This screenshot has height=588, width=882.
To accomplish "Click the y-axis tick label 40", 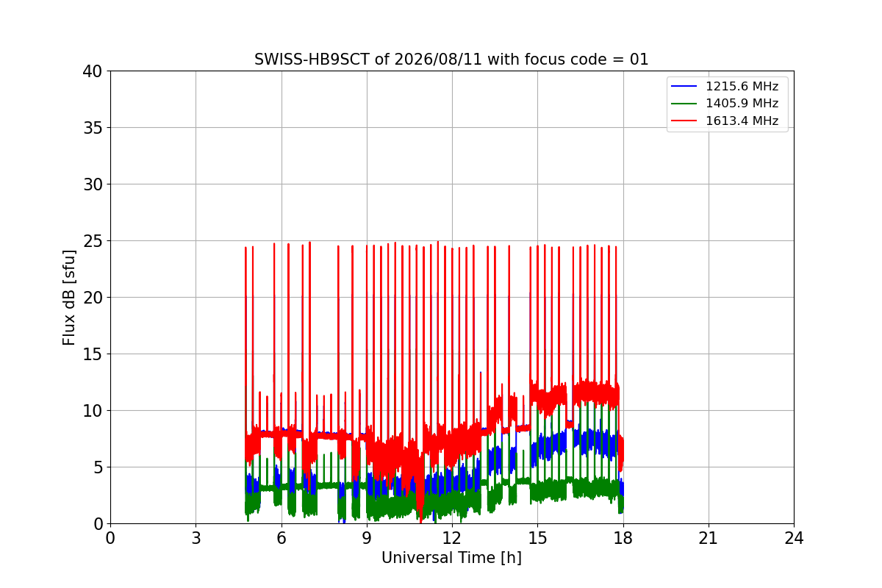I will (93, 71).
